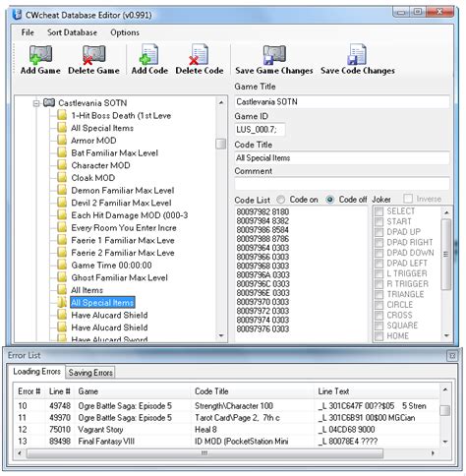Click into the Game Title field
466x476 pixels.
point(342,102)
